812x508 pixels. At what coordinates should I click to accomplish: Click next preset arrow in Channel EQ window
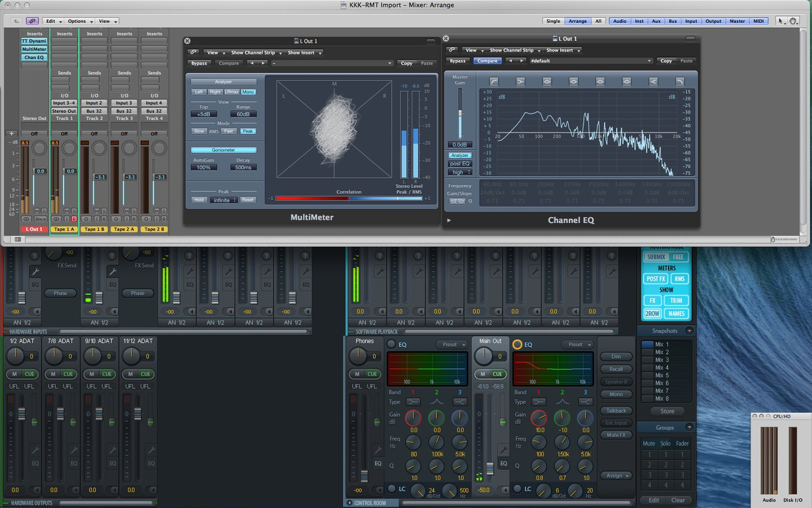[x=521, y=61]
